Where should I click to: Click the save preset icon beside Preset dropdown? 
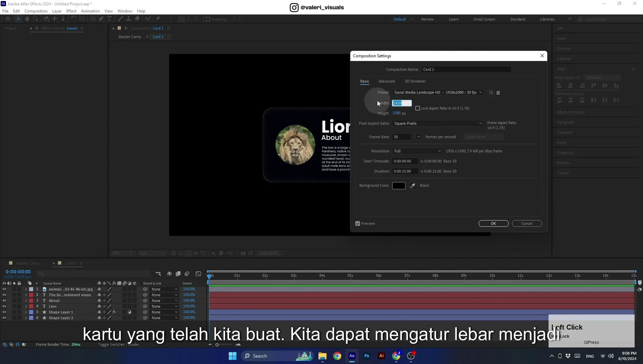(491, 93)
